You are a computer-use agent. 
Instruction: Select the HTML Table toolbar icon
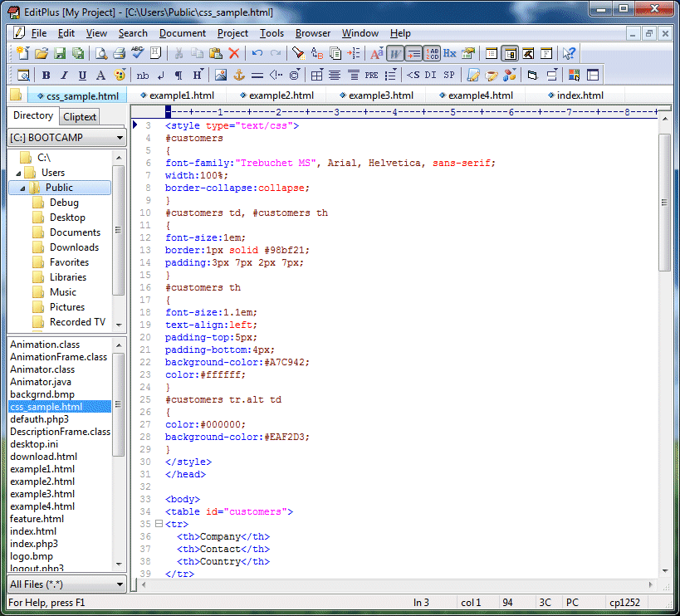click(316, 75)
